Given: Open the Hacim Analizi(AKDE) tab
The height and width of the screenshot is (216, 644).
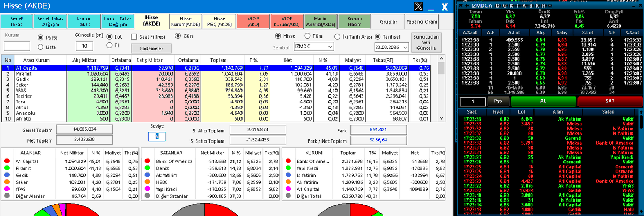Looking at the screenshot, I should click(x=320, y=21).
